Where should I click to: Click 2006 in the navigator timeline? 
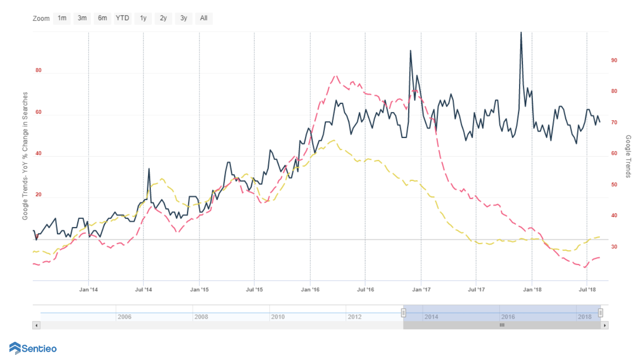[x=124, y=317]
